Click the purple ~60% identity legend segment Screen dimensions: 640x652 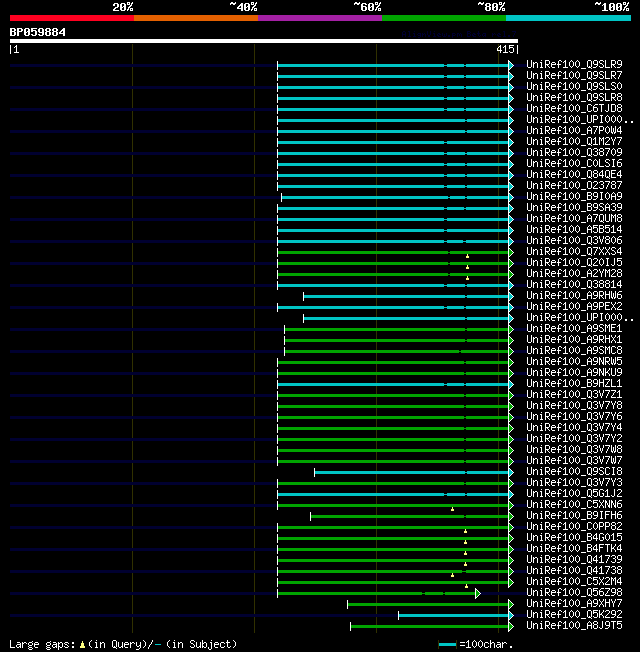[x=320, y=18]
